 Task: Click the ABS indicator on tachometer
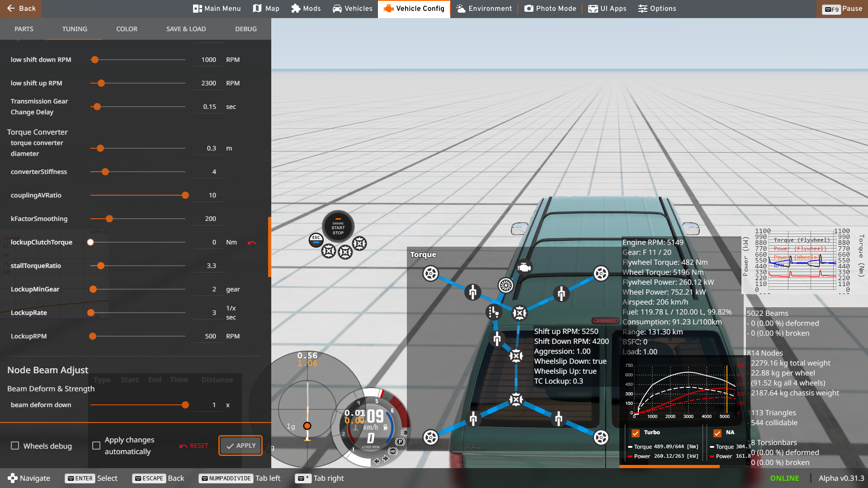click(393, 451)
